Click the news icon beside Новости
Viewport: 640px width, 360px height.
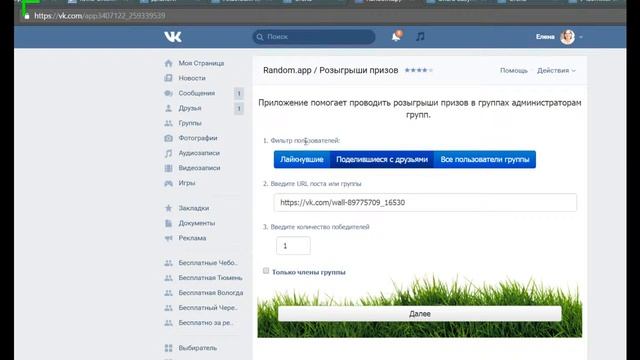pyautogui.click(x=169, y=78)
